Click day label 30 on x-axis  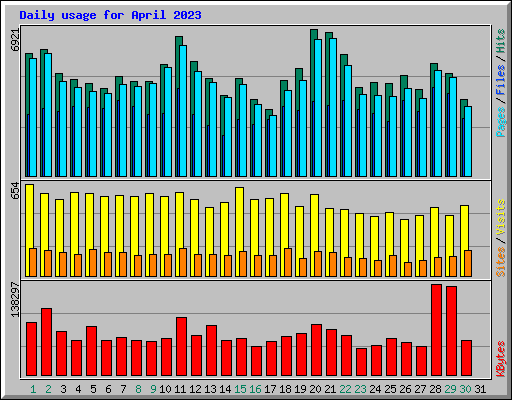pyautogui.click(x=465, y=389)
